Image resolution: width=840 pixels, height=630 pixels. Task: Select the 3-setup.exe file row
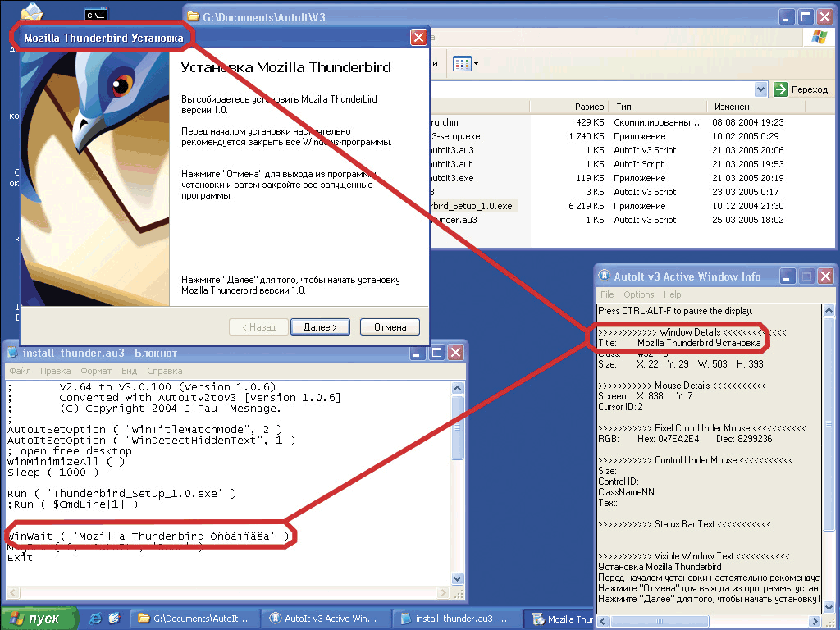(x=456, y=136)
